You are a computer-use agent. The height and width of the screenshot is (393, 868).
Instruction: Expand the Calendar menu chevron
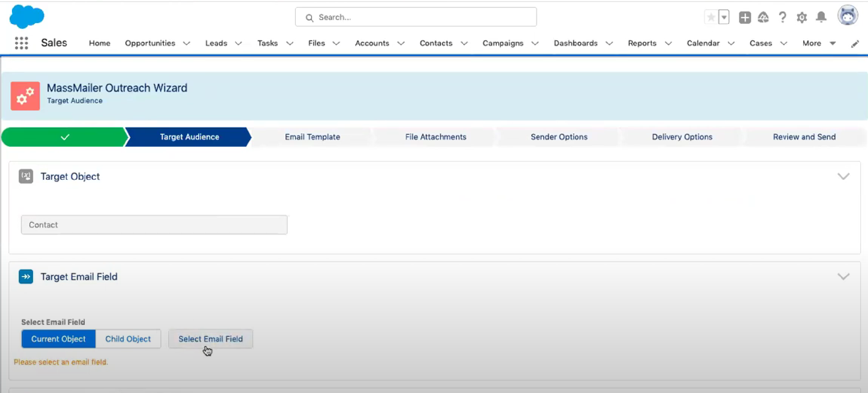[731, 43]
